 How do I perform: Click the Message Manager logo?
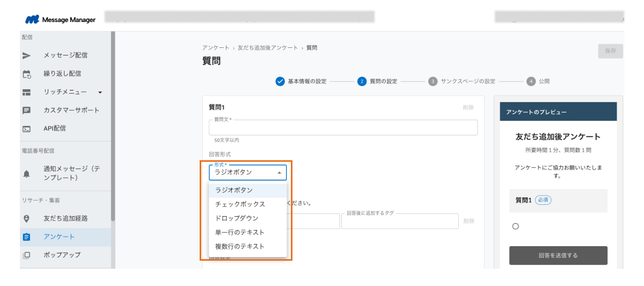pyautogui.click(x=60, y=20)
